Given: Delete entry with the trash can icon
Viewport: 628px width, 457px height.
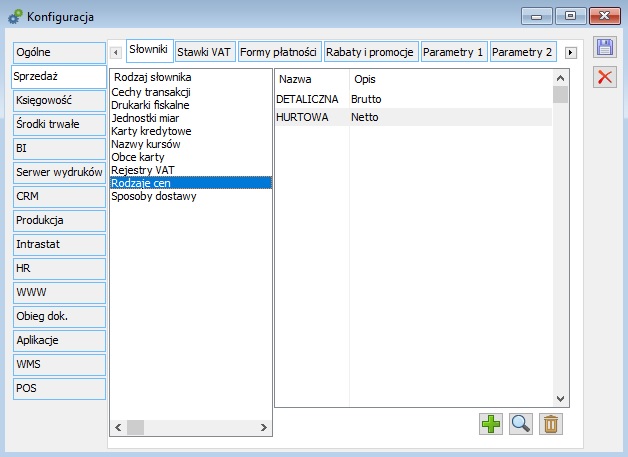Looking at the screenshot, I should [551, 424].
